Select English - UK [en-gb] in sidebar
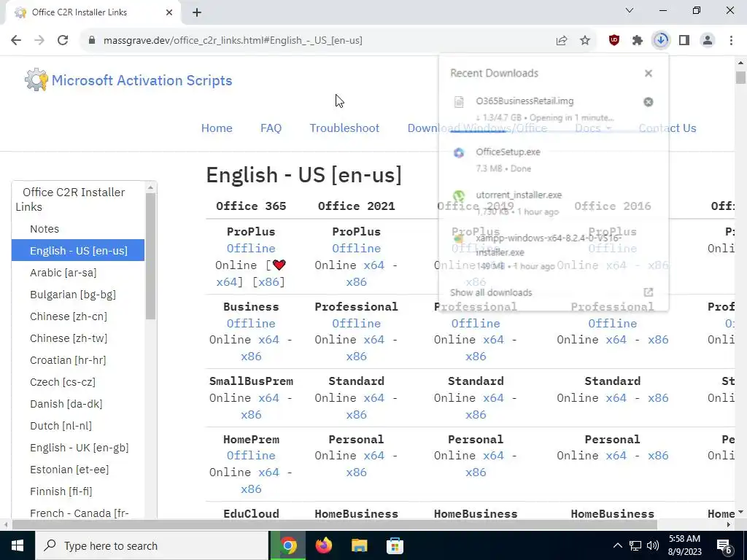 [x=78, y=448]
